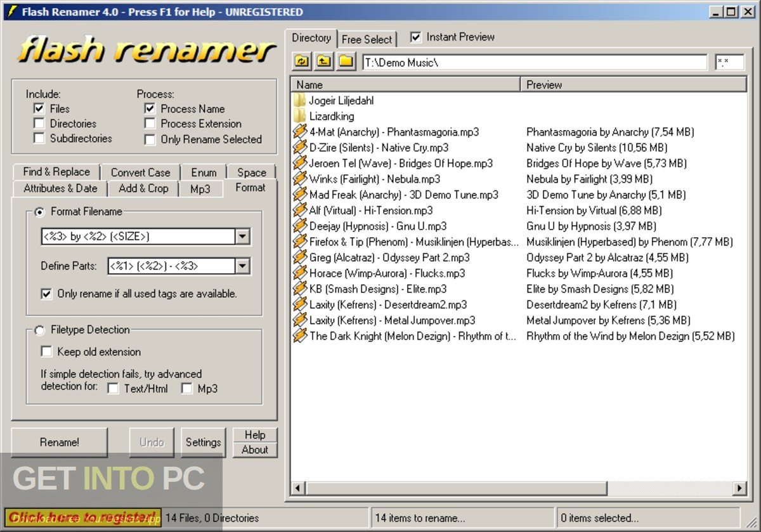Enable the Subdirectories checkbox
The width and height of the screenshot is (761, 532).
(x=39, y=138)
